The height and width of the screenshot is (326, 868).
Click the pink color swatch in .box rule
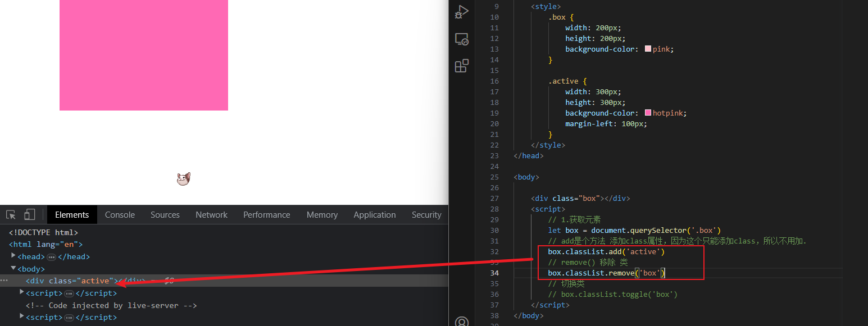pyautogui.click(x=648, y=49)
